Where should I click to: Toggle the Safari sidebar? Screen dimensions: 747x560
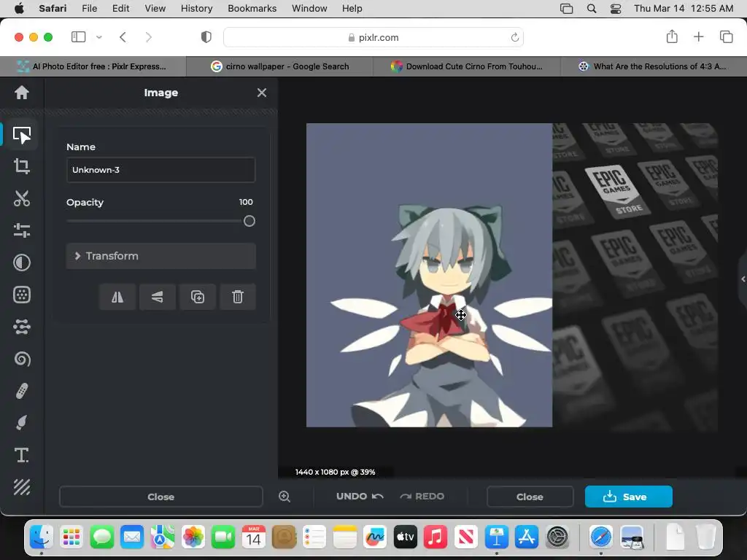[78, 37]
